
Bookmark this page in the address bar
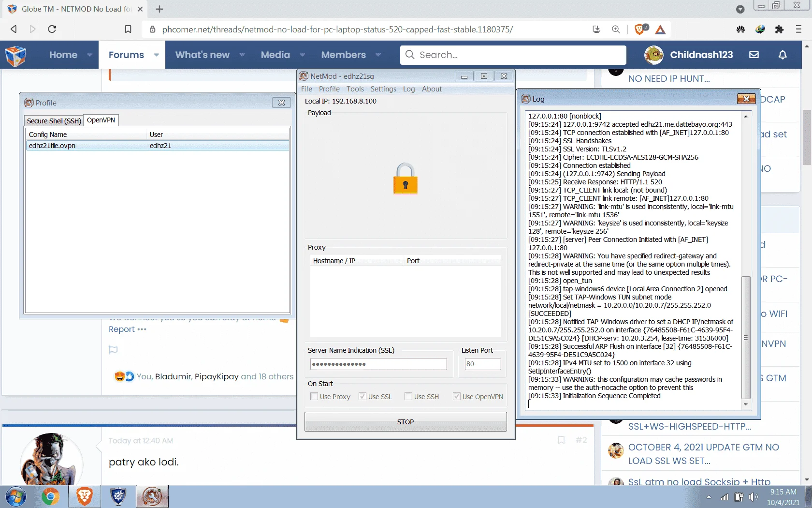(128, 29)
